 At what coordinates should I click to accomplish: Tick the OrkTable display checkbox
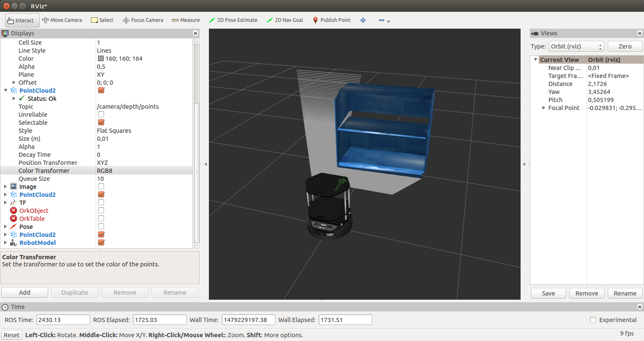coord(101,219)
